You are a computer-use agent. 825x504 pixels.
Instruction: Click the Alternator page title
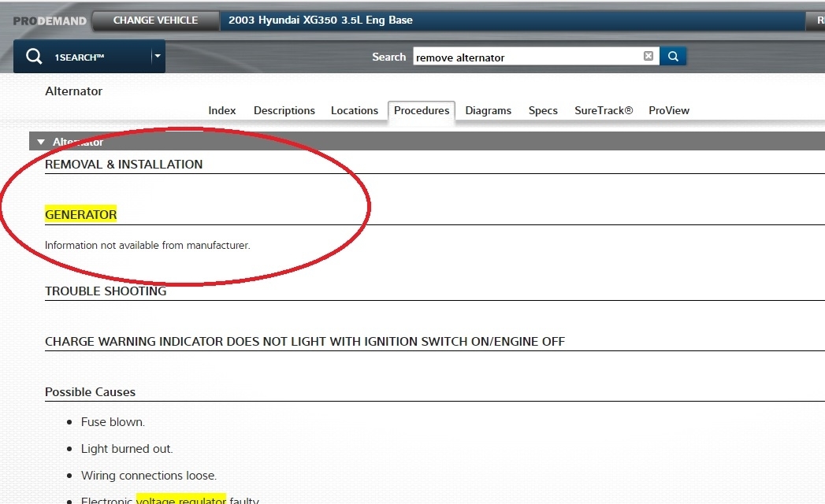click(73, 91)
